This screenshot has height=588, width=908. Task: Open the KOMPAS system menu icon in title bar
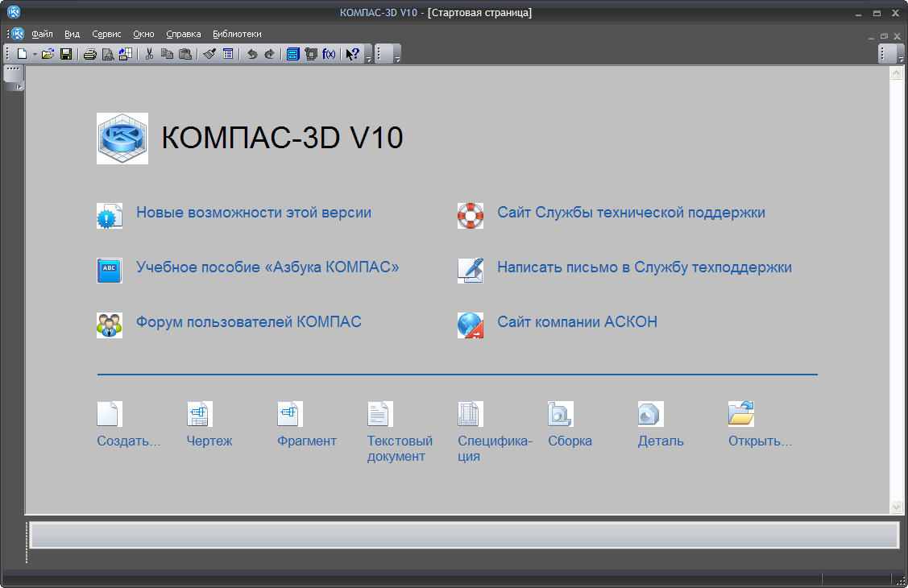point(14,11)
